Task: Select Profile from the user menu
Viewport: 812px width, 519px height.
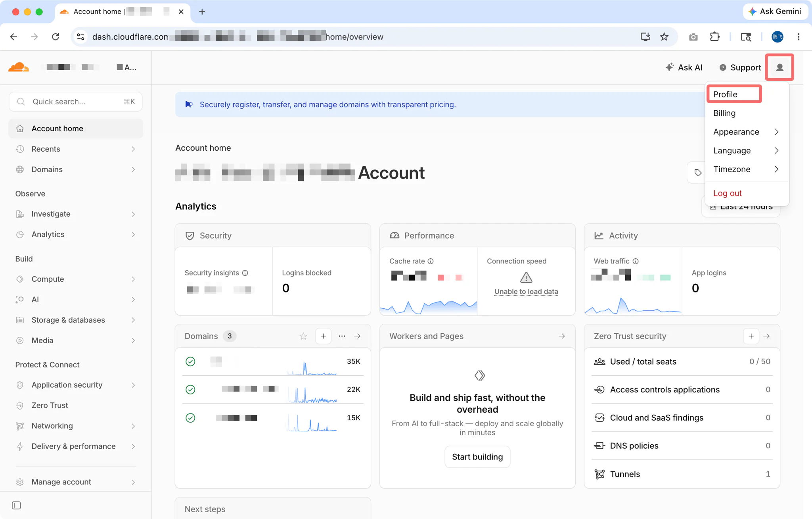Action: 734,94
